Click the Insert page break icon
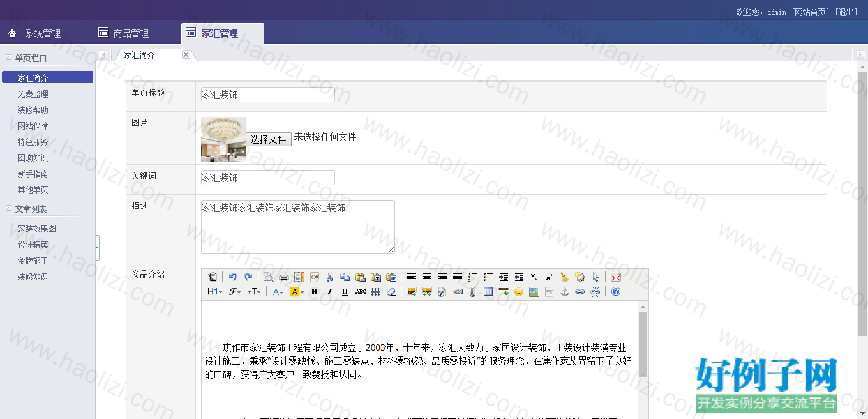 coord(550,292)
